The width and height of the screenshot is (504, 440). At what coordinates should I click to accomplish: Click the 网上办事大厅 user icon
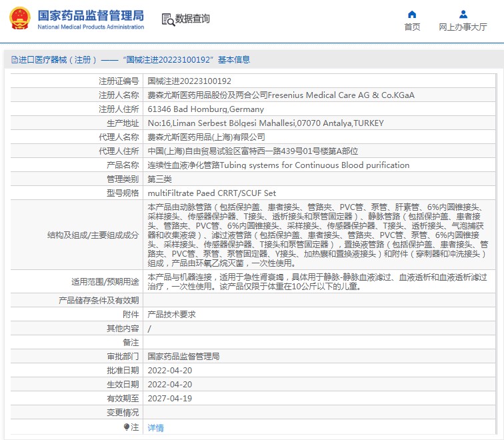[463, 15]
